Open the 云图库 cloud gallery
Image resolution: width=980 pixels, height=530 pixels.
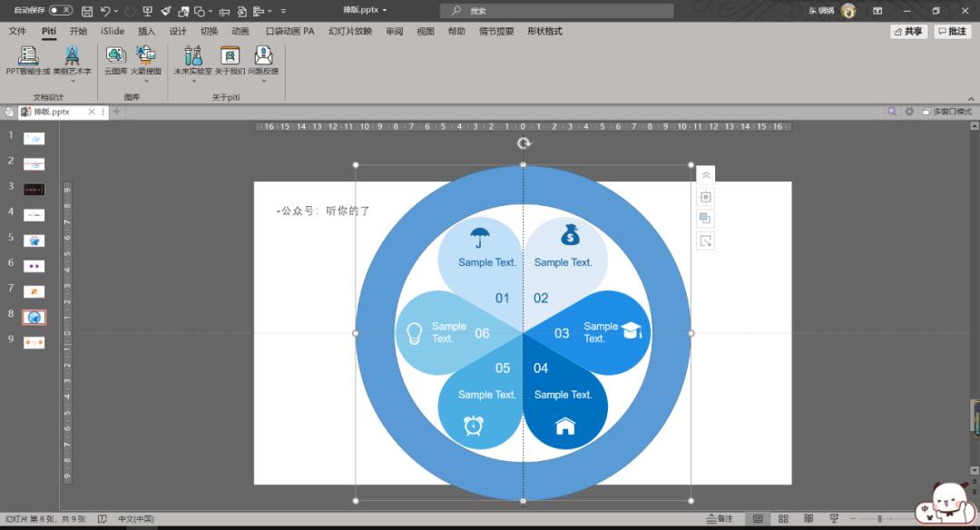(115, 56)
